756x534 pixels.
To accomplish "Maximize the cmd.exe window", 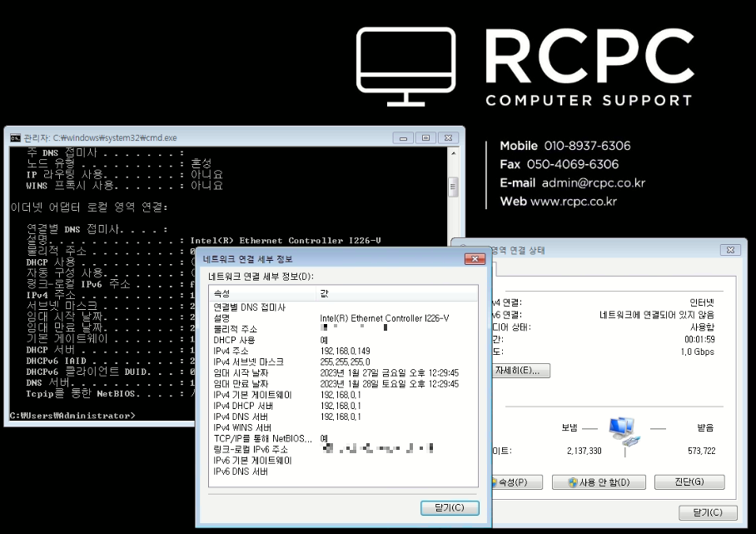I will tap(425, 138).
